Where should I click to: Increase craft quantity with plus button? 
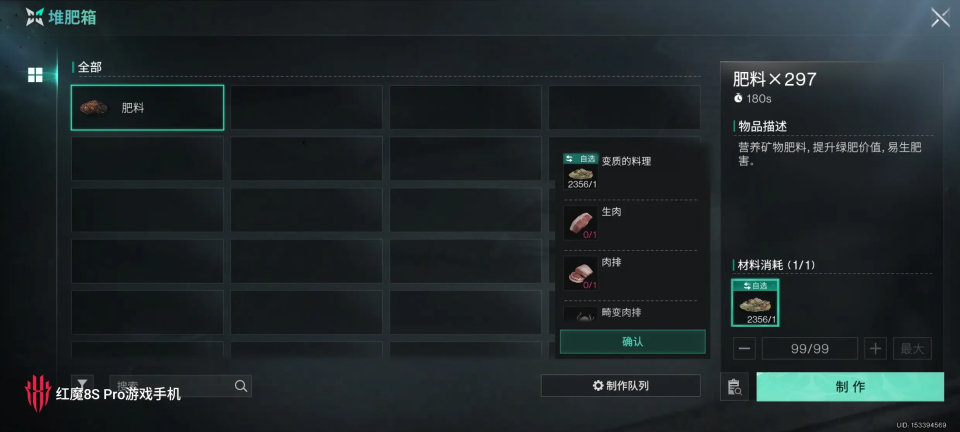click(x=876, y=348)
